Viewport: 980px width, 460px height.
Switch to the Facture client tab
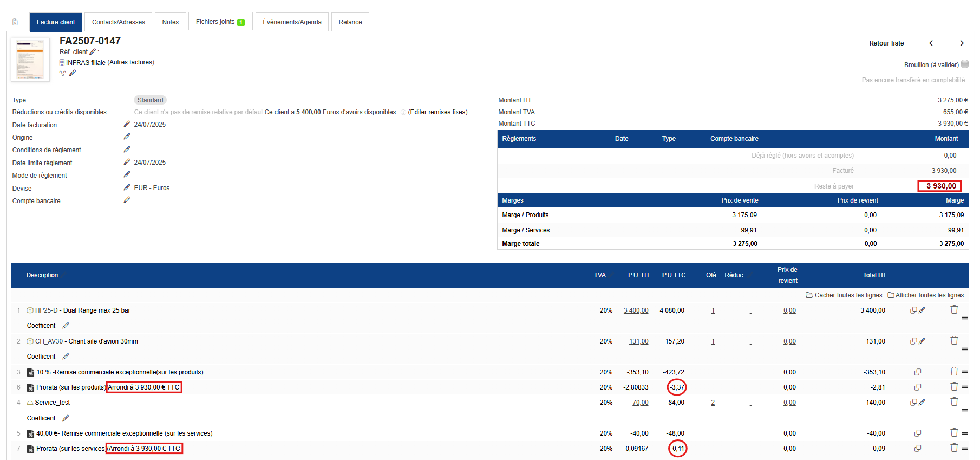coord(56,22)
